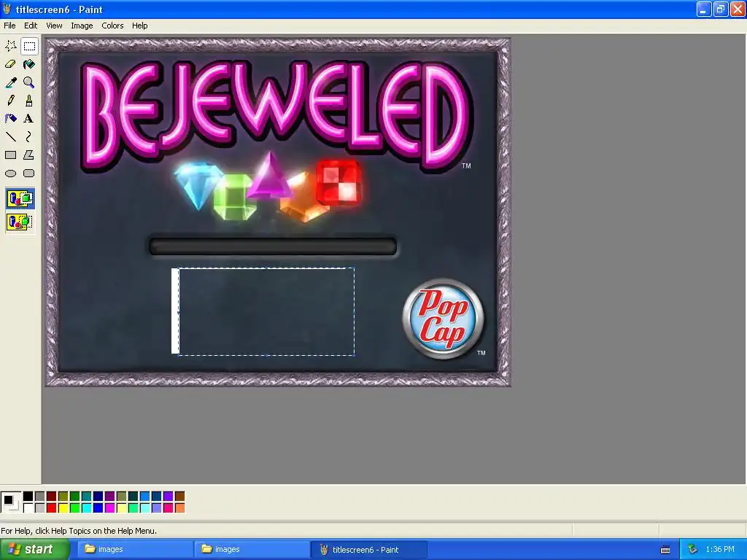Click the red gem in the canvas
The width and height of the screenshot is (747, 560).
[338, 182]
